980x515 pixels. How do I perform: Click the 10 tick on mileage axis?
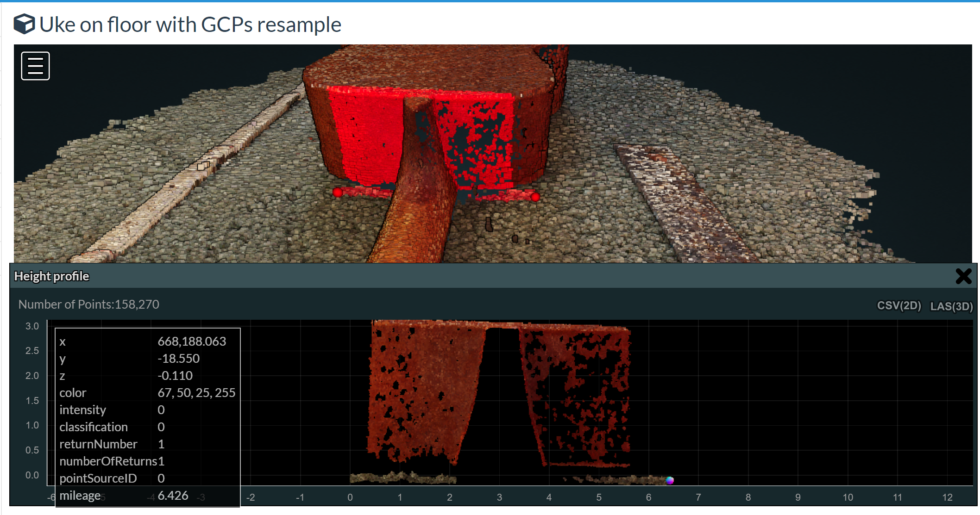tap(848, 497)
